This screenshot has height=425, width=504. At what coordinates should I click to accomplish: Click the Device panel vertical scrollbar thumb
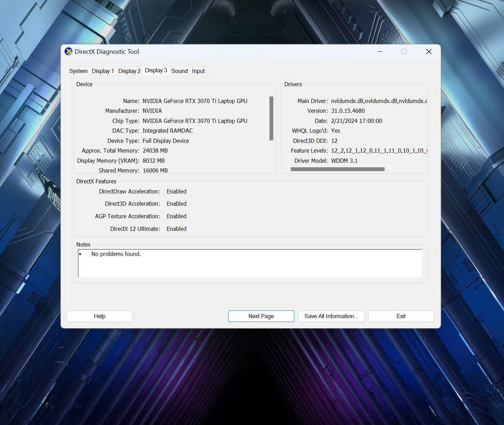271,118
